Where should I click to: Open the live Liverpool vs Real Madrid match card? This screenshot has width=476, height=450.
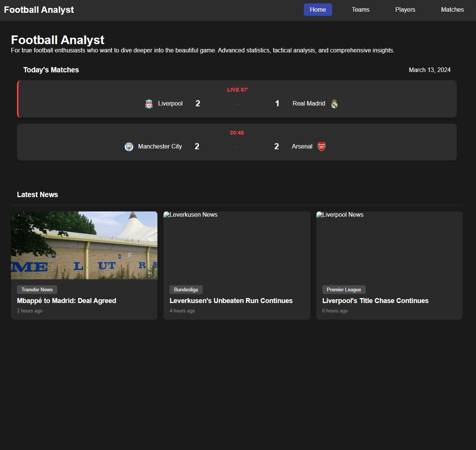237,99
